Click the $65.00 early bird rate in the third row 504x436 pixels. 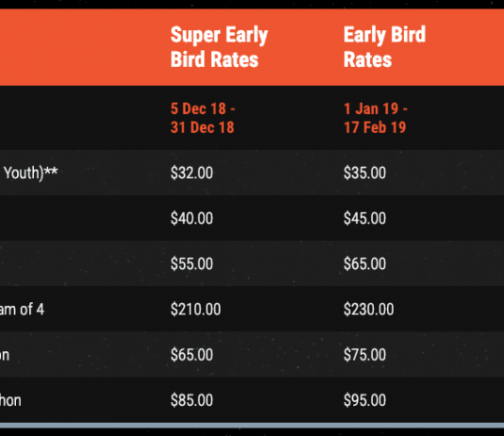[x=365, y=264]
